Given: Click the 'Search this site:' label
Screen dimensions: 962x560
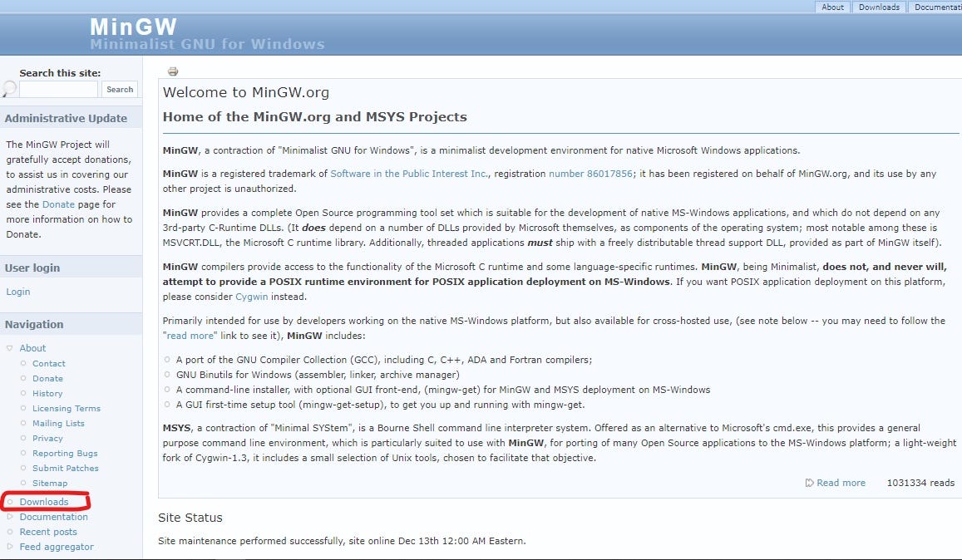Looking at the screenshot, I should [60, 73].
